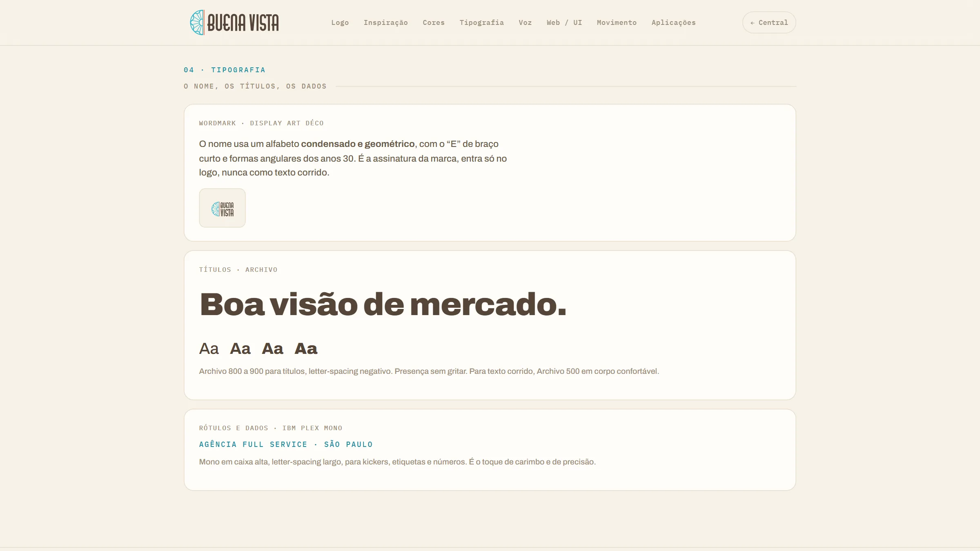Open the Logo nav link
Image resolution: width=980 pixels, height=551 pixels.
pyautogui.click(x=340, y=22)
